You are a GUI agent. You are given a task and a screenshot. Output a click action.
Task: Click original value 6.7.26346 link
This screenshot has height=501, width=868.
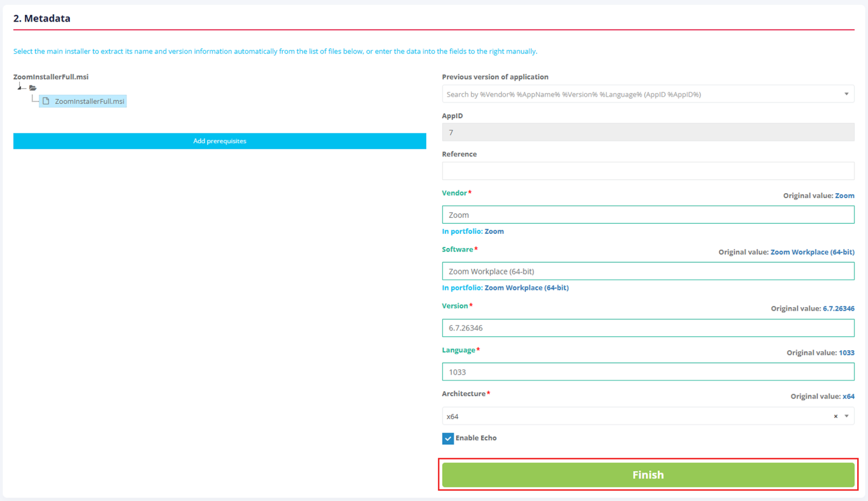(x=838, y=309)
